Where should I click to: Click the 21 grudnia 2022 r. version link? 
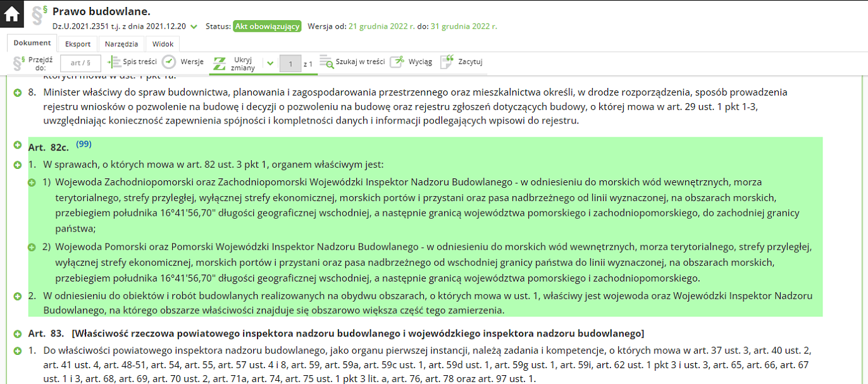378,27
